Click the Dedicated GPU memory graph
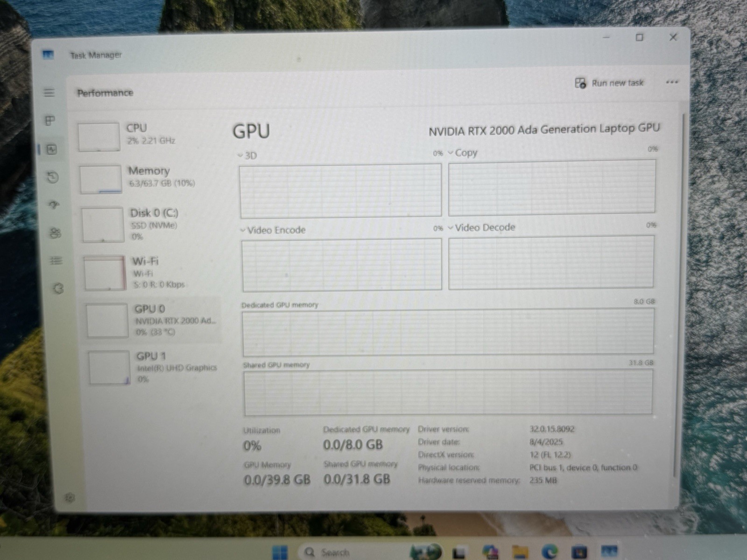The width and height of the screenshot is (747, 560). [x=448, y=332]
